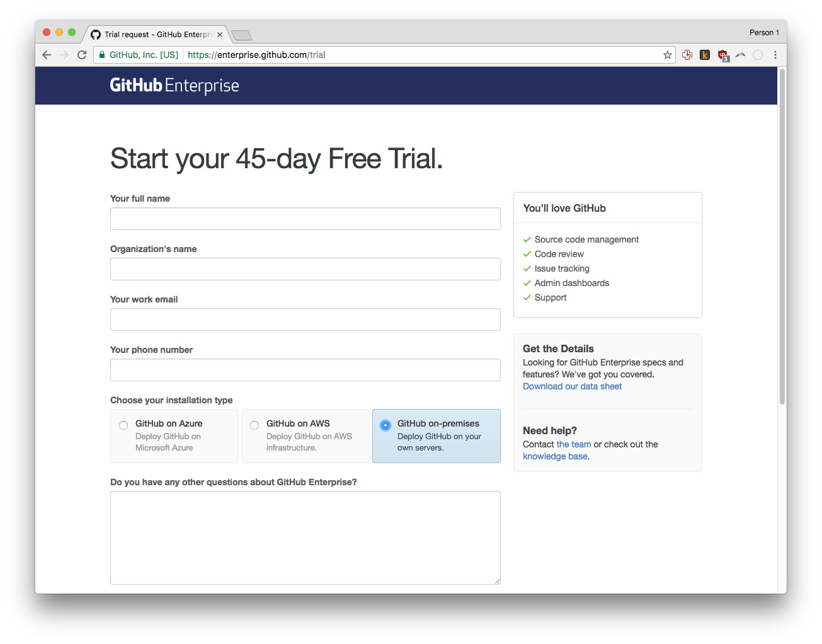
Task: Focus the Your phone number field
Action: (305, 370)
